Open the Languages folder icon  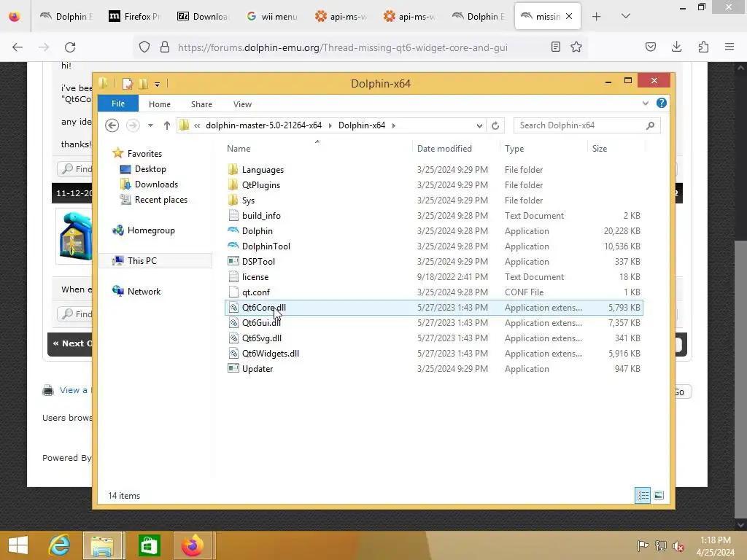point(233,169)
